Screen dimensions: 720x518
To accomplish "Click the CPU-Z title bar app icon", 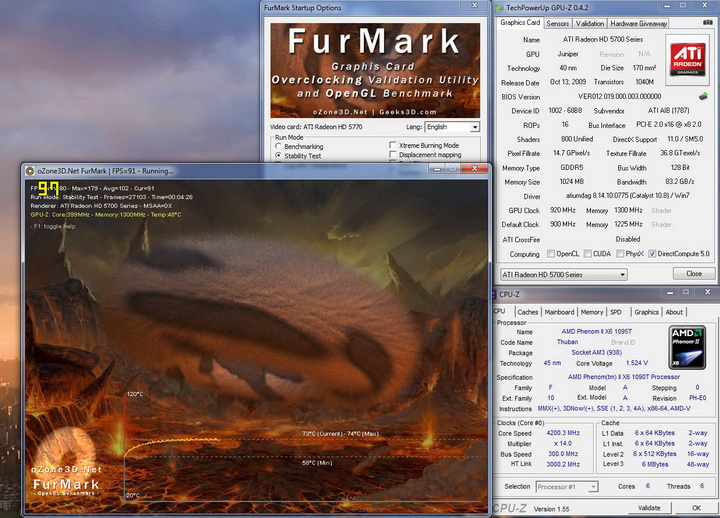I will (495, 294).
